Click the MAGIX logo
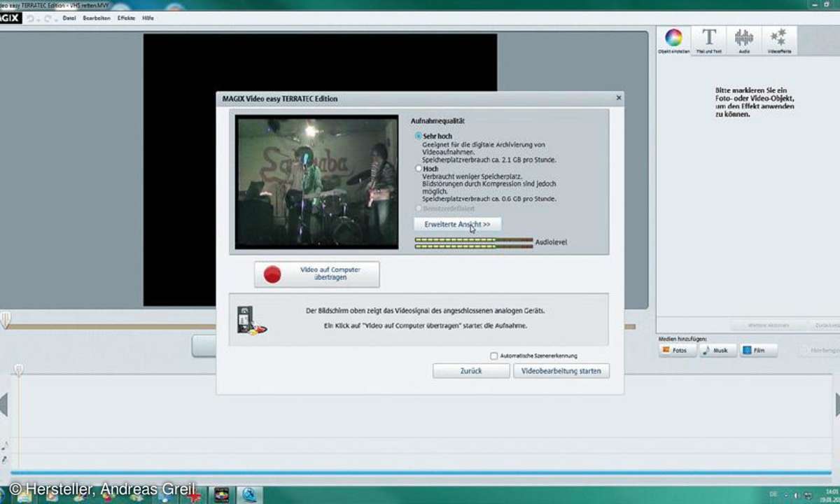The image size is (840, 504). pyautogui.click(x=10, y=18)
